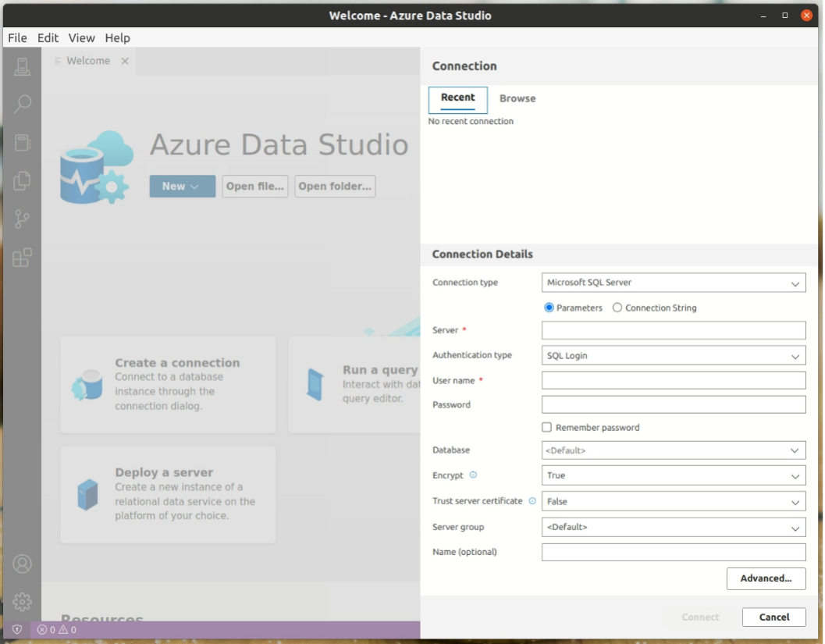The height and width of the screenshot is (644, 825).
Task: Open the Extensions view icon
Action: [x=22, y=258]
